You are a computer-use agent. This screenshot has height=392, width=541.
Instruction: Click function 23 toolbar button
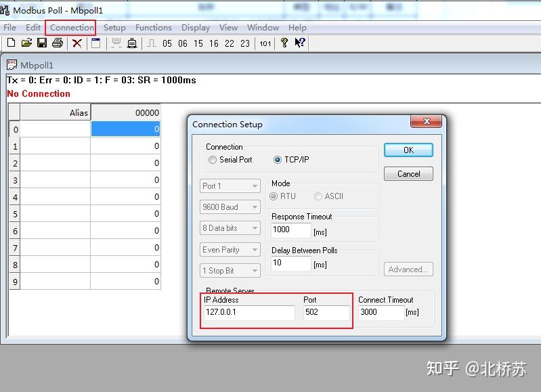[245, 43]
